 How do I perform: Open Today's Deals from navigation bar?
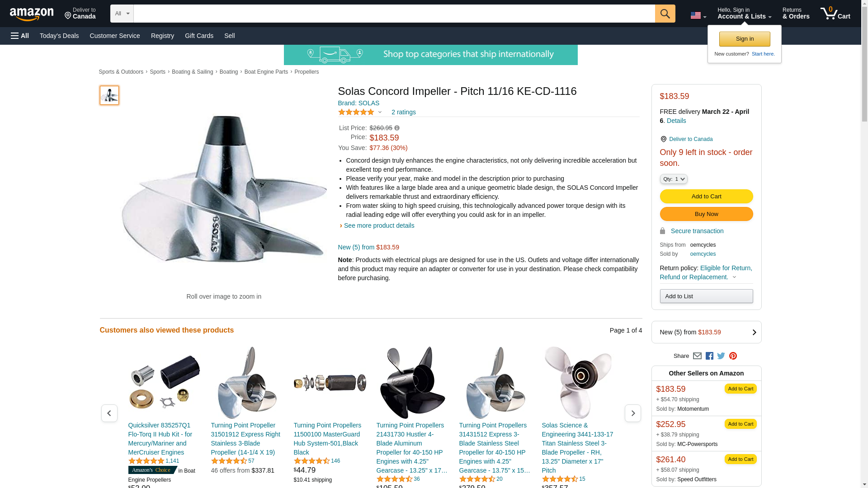(59, 36)
